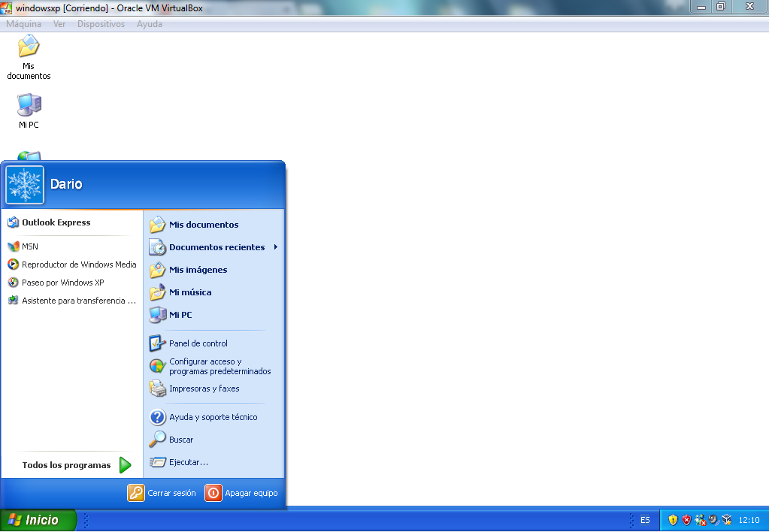This screenshot has height=532, width=769.
Task: Click the red shield security alert icon
Action: [x=686, y=520]
